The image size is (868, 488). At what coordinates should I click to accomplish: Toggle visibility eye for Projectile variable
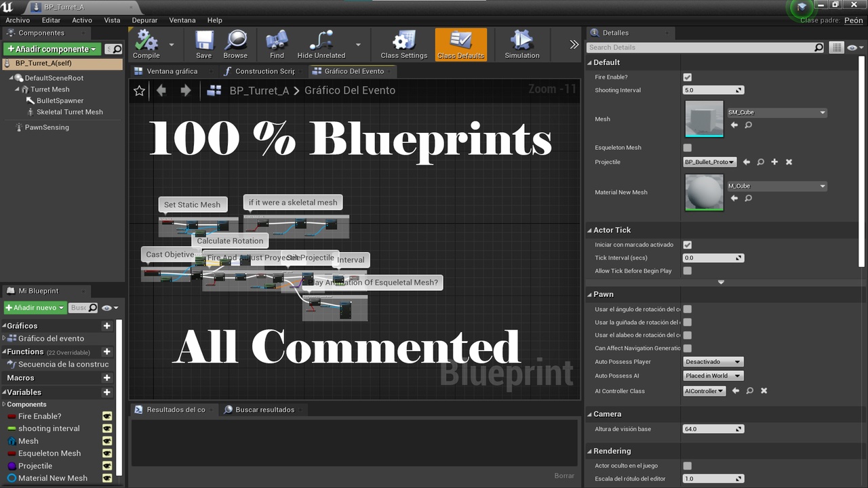click(x=107, y=466)
